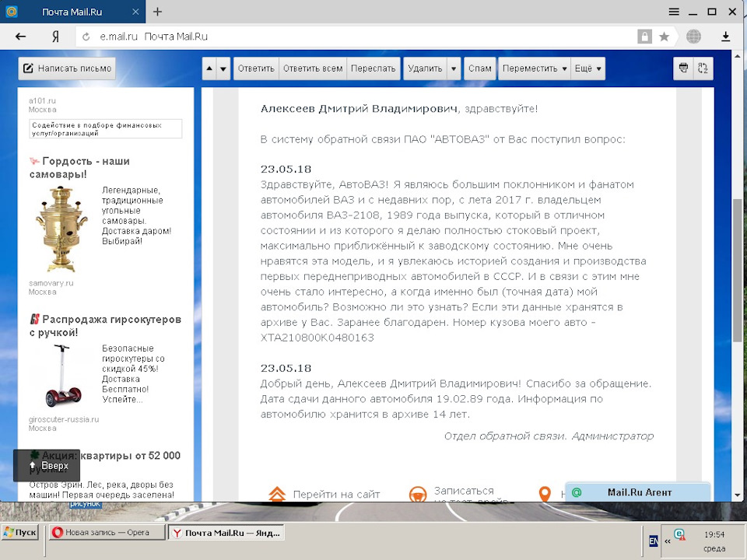Click the globe icon near address bar
The image size is (747, 560).
click(693, 37)
